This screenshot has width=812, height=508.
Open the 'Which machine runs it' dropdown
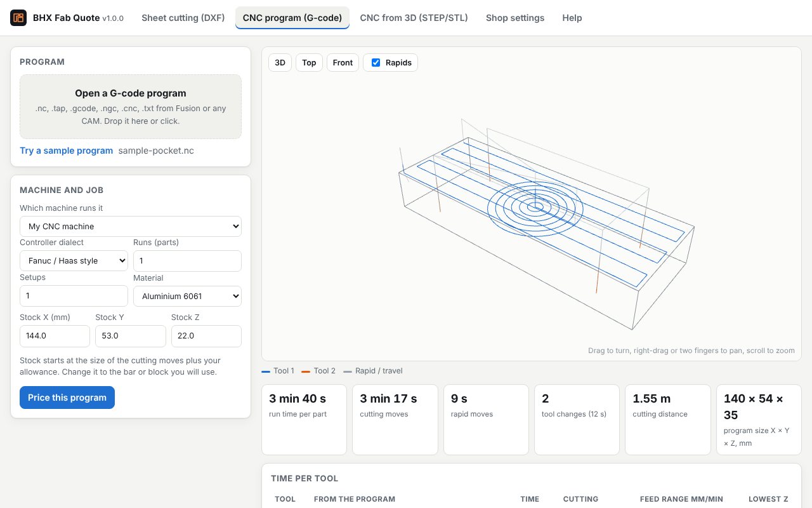coord(131,226)
